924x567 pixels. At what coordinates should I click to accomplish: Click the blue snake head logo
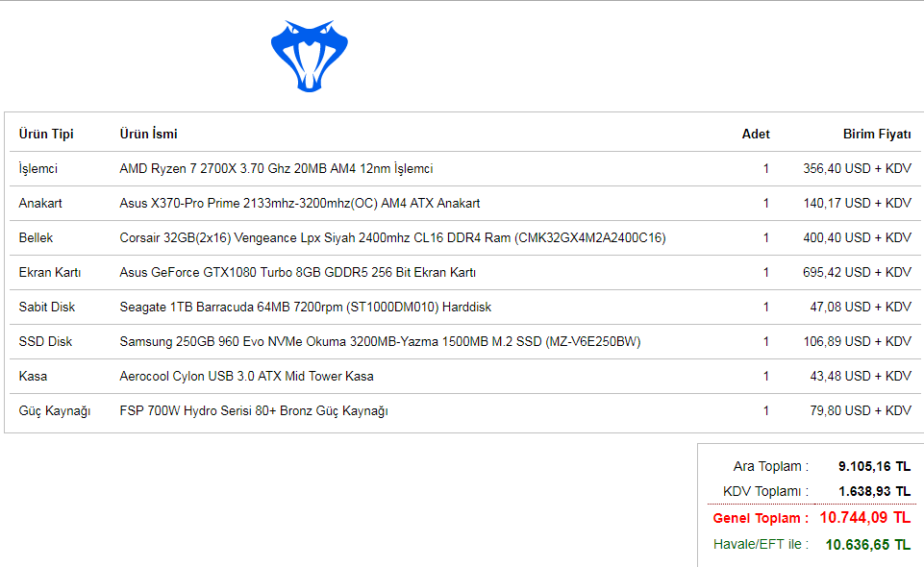click(x=310, y=56)
